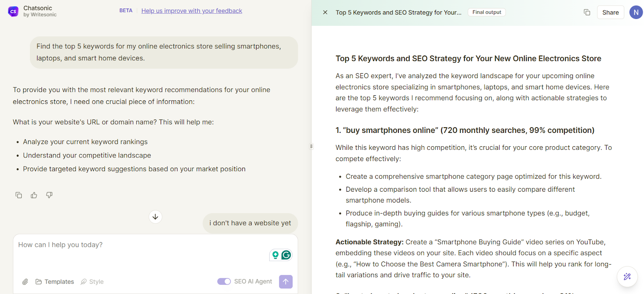Click the BETA label
The width and height of the screenshot is (644, 294).
coord(126,11)
